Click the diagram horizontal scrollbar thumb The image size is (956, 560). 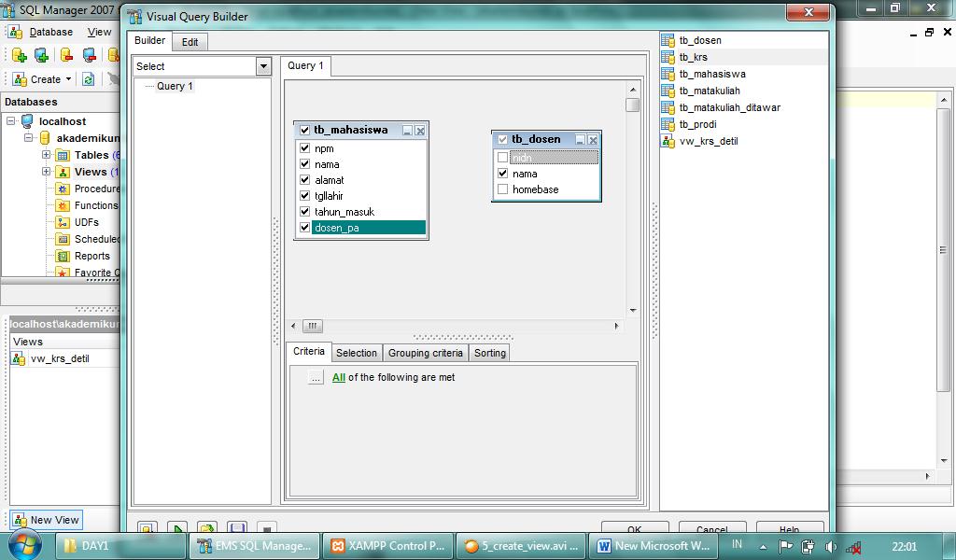(312, 326)
